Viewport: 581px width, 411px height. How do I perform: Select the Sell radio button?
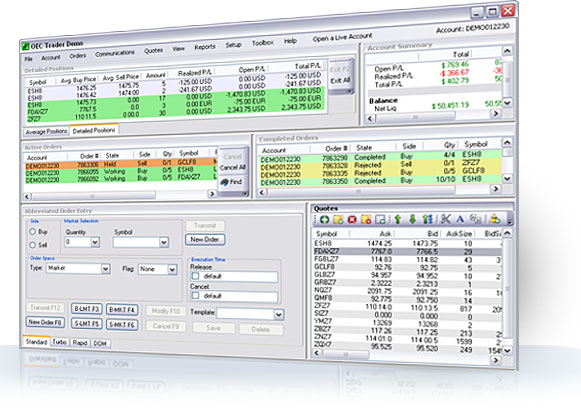(x=33, y=245)
